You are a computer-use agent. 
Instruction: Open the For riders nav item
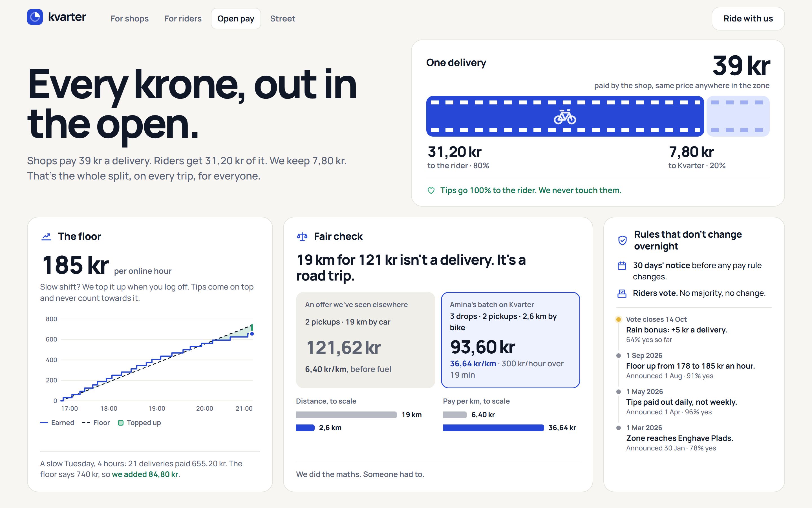[x=183, y=18]
